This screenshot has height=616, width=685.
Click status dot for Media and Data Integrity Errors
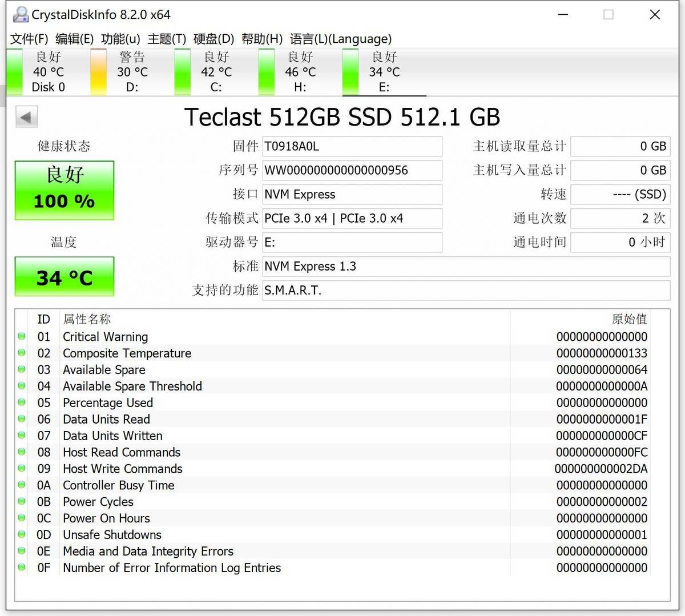point(22,551)
